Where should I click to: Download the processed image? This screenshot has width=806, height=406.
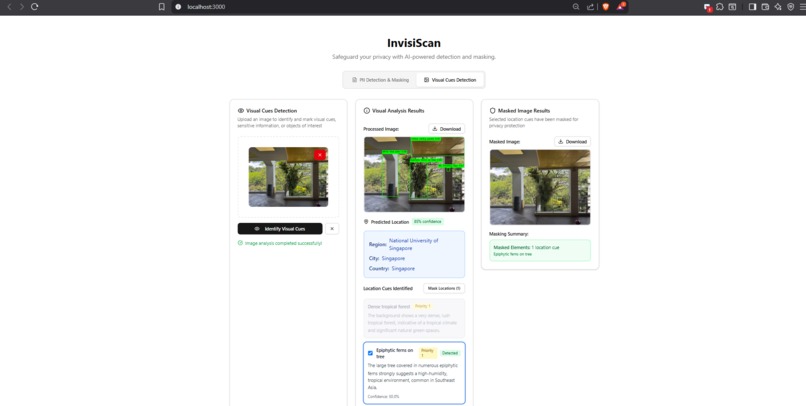[x=447, y=129]
